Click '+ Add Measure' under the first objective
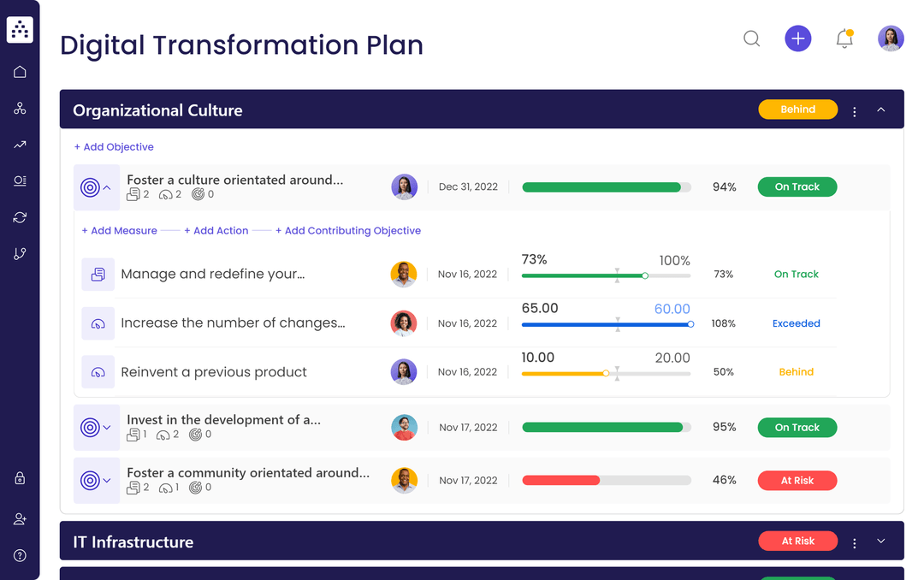Viewport: 924px width, 580px height. click(x=119, y=230)
